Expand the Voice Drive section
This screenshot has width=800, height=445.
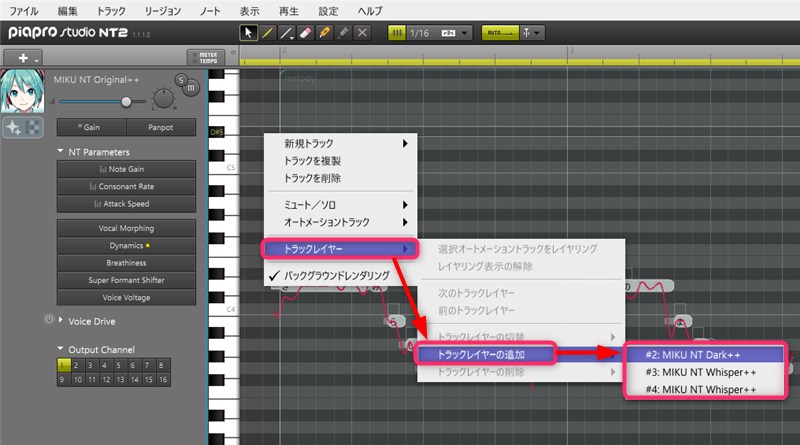pos(61,320)
